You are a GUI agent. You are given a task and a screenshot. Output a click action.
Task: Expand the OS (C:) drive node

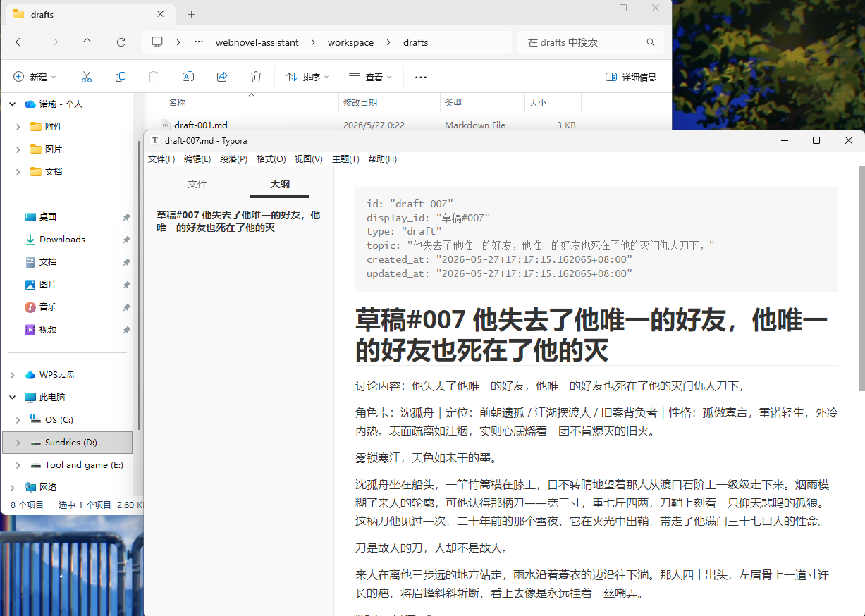[x=18, y=420]
